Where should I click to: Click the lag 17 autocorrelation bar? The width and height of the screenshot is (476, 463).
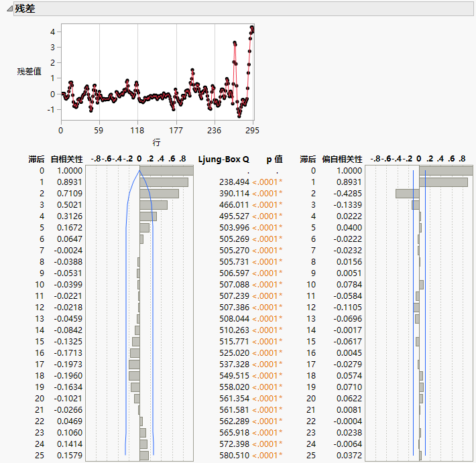(134, 365)
